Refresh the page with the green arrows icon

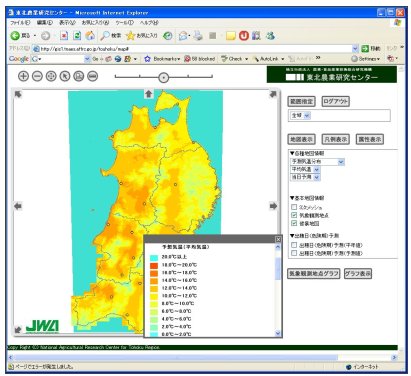[x=77, y=36]
